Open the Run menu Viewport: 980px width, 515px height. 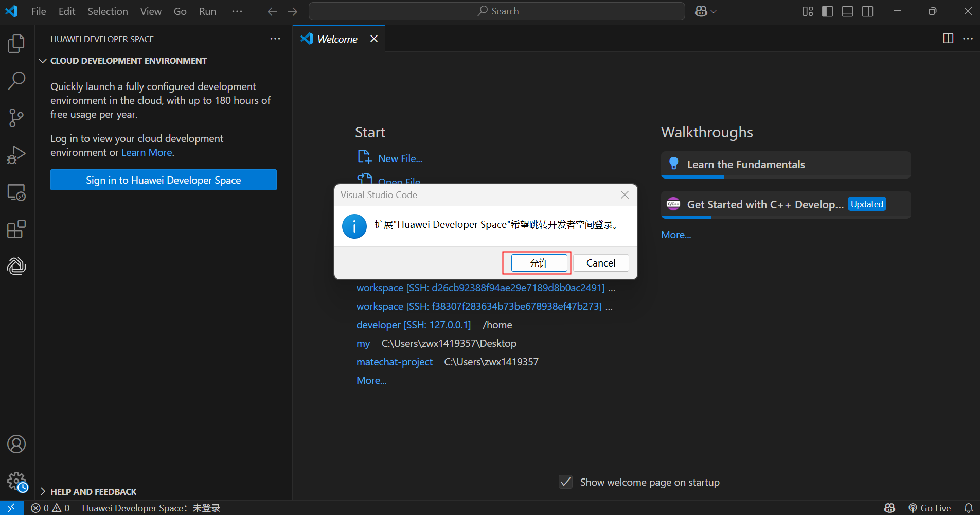click(207, 11)
